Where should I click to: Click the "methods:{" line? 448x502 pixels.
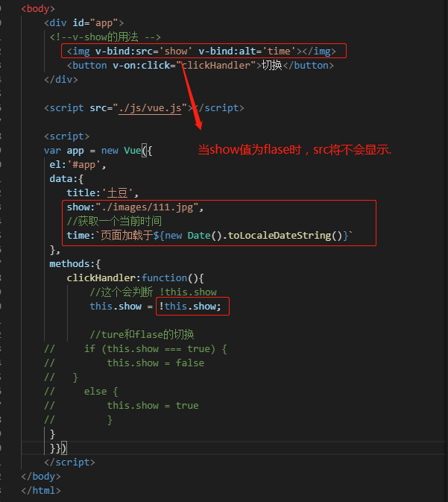(x=75, y=264)
